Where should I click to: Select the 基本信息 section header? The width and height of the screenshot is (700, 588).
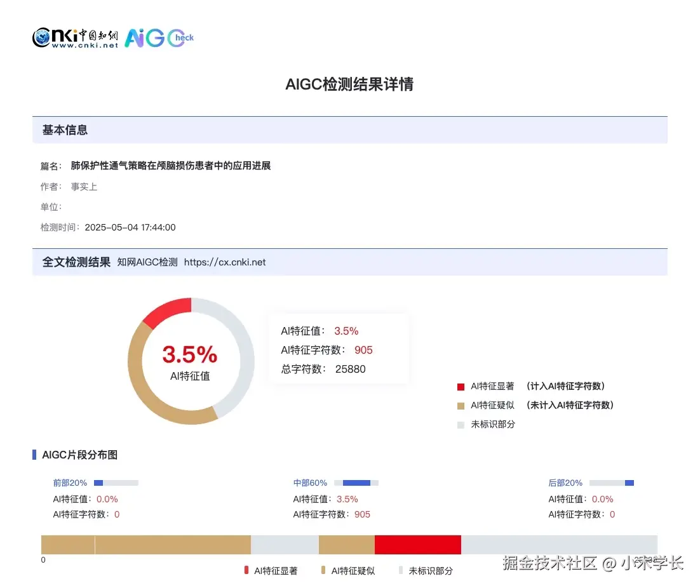[65, 130]
